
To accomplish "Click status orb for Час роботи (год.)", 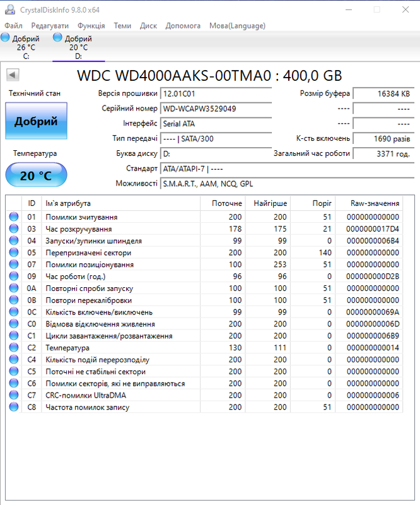I will [14, 276].
